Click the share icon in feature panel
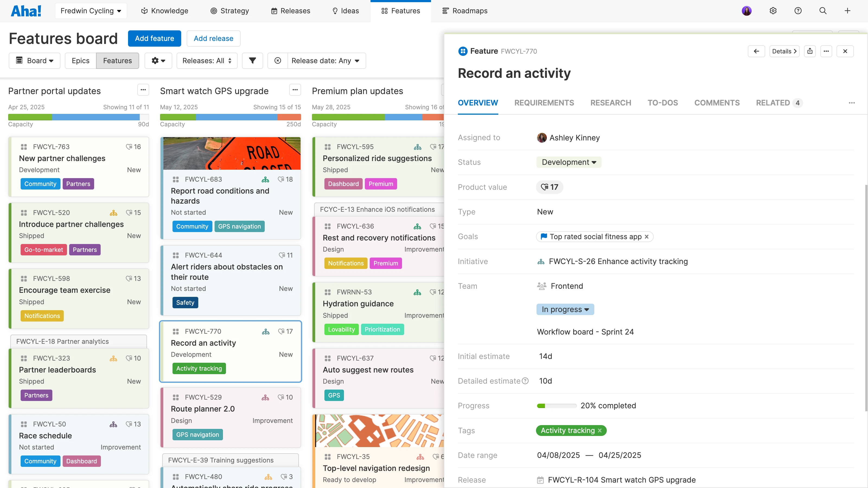The width and height of the screenshot is (868, 488). coord(810,51)
